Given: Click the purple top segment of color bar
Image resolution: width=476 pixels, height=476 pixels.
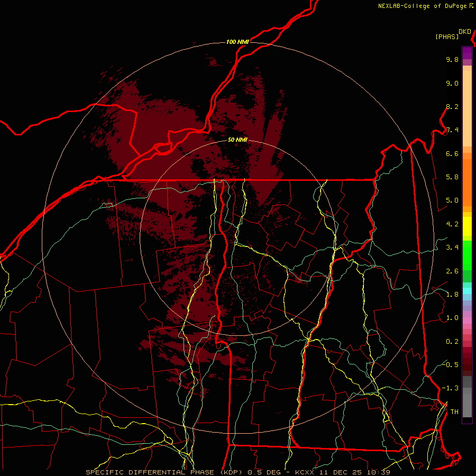Looking at the screenshot, I should coord(467,53).
